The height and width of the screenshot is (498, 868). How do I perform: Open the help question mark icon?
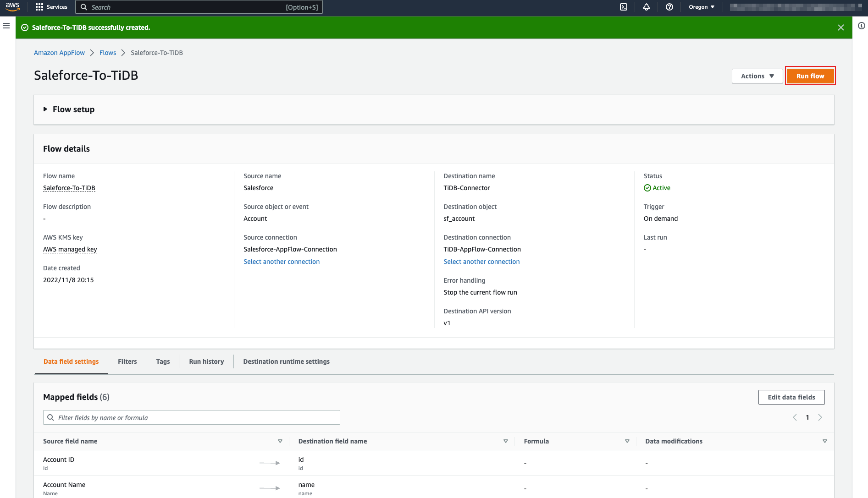(x=669, y=7)
